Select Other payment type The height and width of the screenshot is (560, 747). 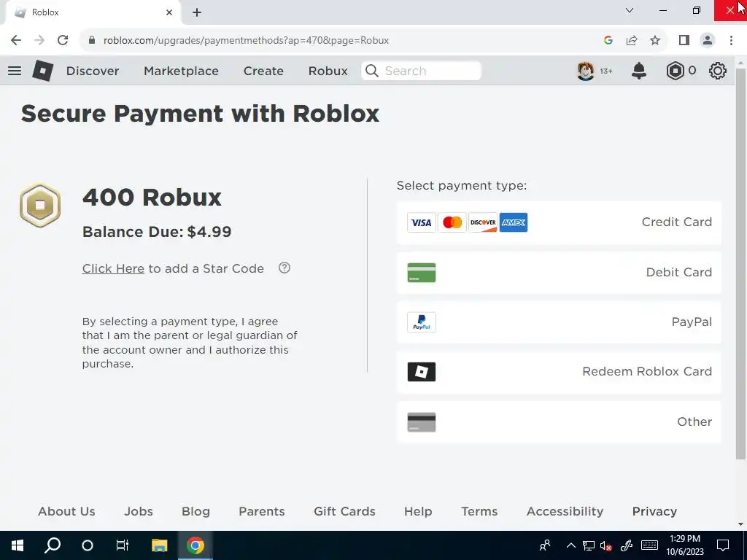click(x=559, y=422)
